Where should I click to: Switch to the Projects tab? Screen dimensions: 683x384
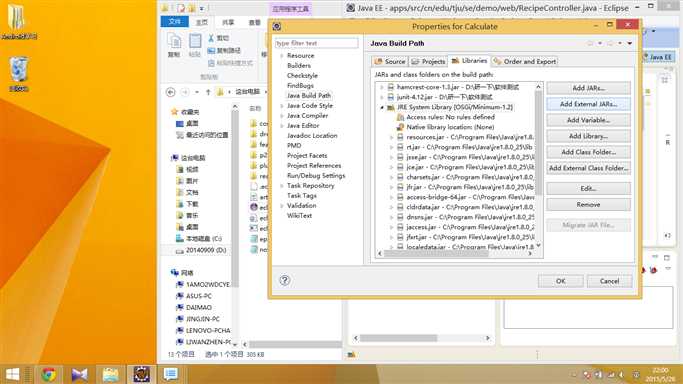point(428,62)
